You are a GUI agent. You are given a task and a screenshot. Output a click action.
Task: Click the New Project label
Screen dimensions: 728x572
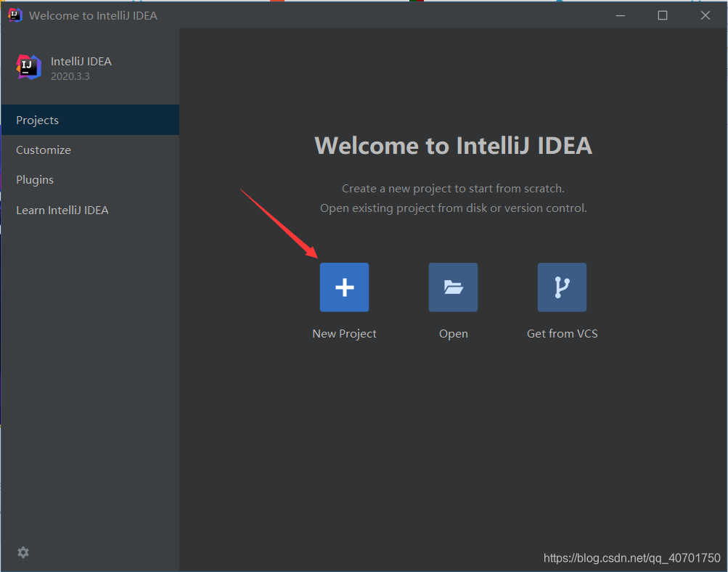click(x=344, y=334)
